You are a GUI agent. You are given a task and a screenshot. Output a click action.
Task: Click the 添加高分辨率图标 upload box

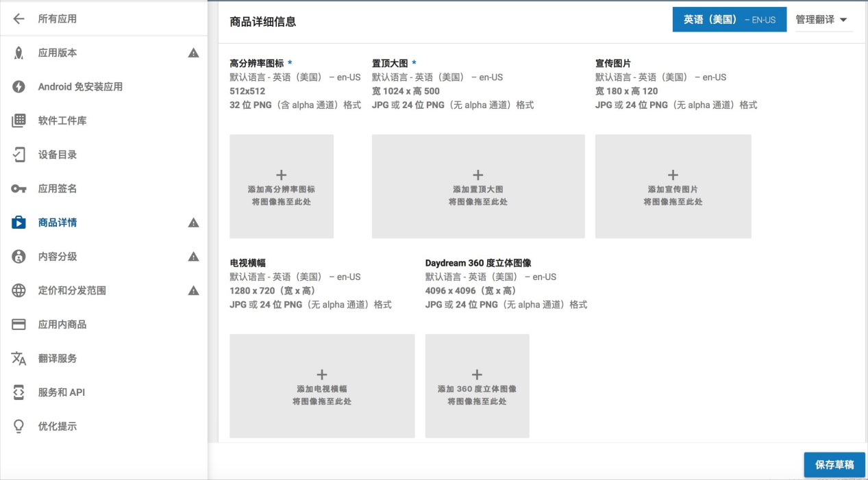click(x=281, y=186)
